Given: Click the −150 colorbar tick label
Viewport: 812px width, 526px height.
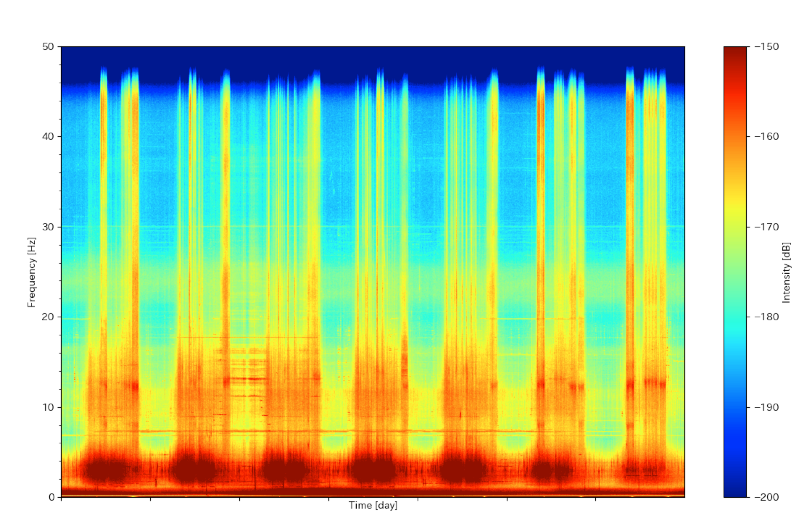Looking at the screenshot, I should tap(766, 47).
